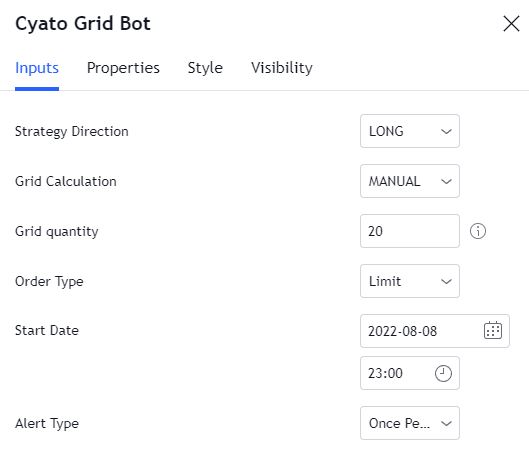The width and height of the screenshot is (529, 467).
Task: Go to the Style tab
Action: [205, 68]
